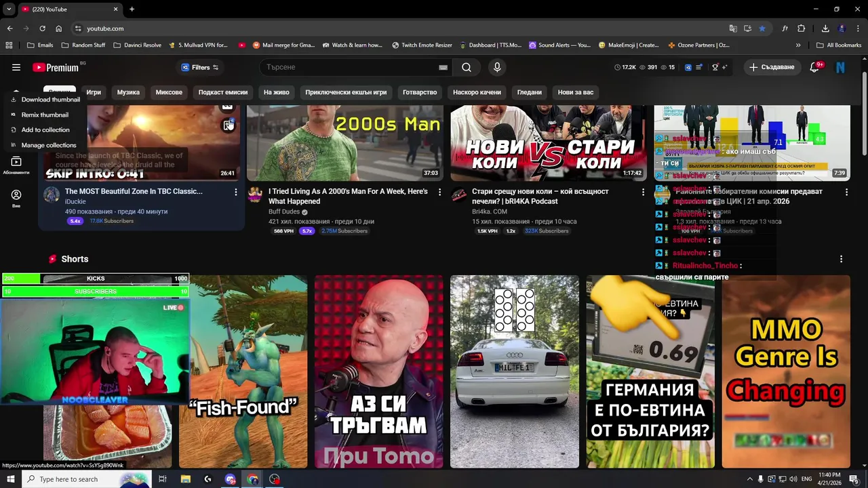868x488 pixels.
Task: Bookmark this page star icon
Action: (x=762, y=28)
